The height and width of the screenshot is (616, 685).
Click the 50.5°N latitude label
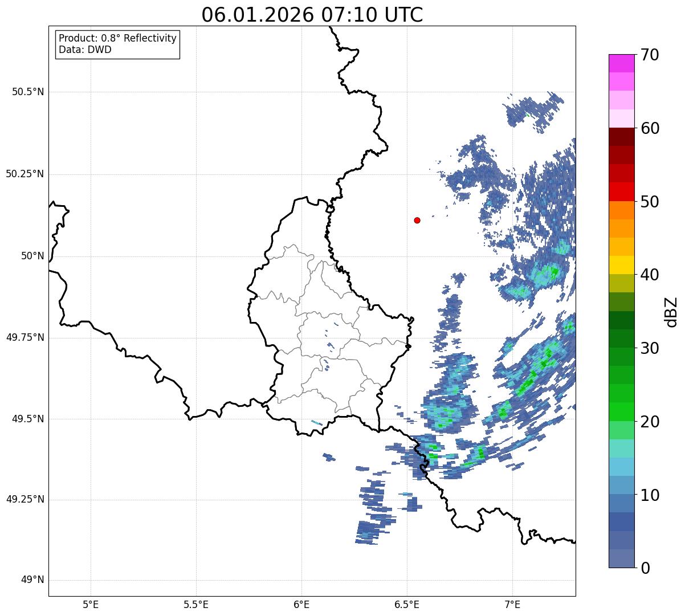coord(28,92)
